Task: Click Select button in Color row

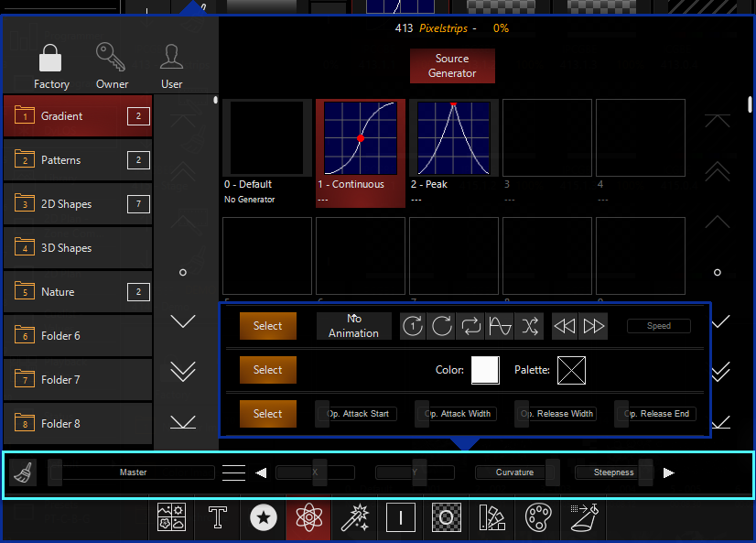Action: [268, 370]
